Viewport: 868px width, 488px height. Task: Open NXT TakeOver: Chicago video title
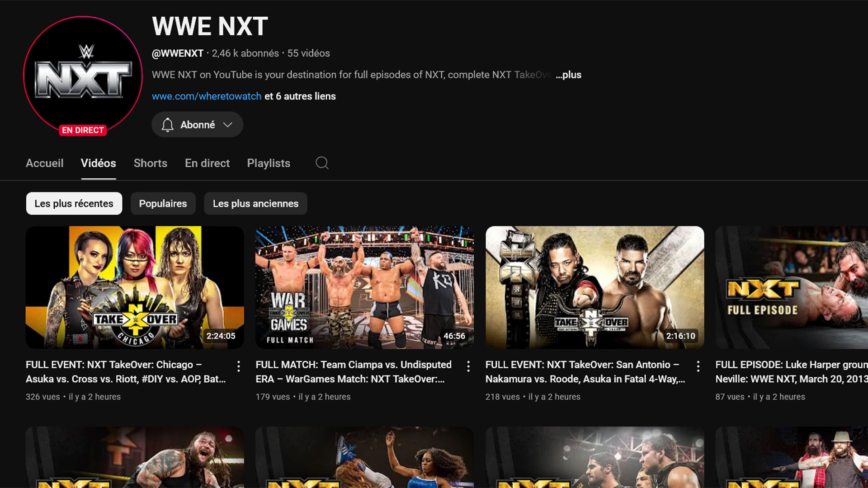pos(126,372)
